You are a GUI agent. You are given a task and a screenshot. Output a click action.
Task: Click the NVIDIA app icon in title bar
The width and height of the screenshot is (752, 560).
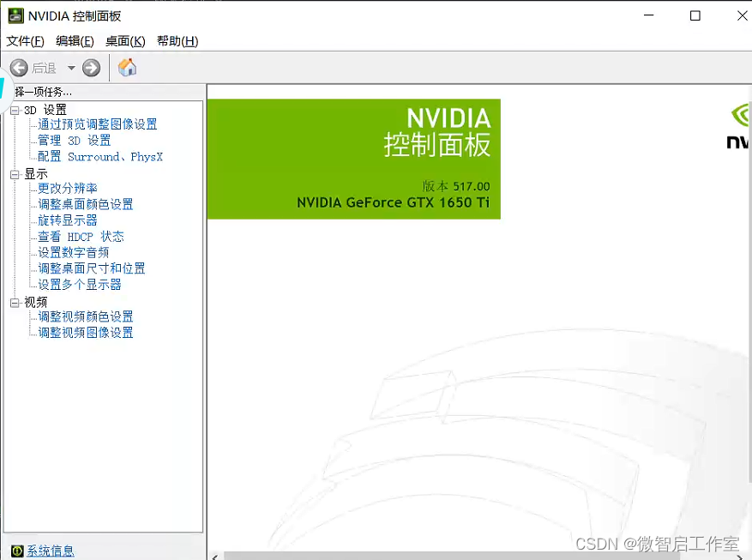[15, 15]
